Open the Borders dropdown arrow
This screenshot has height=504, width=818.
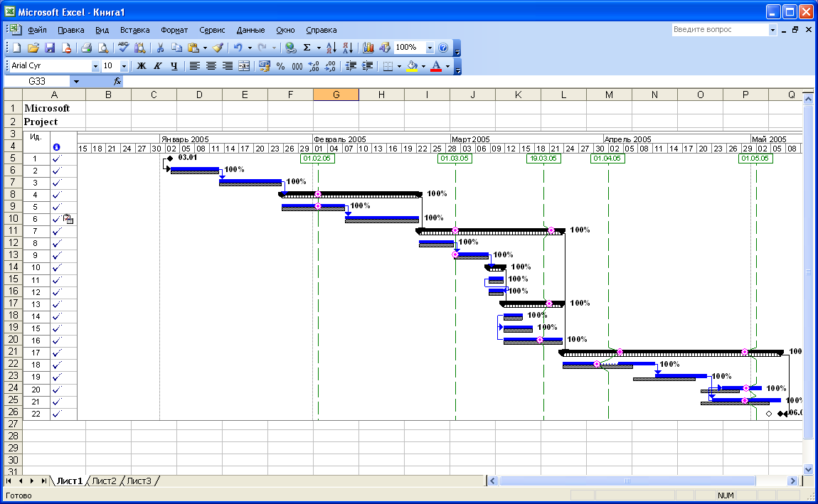pyautogui.click(x=399, y=66)
